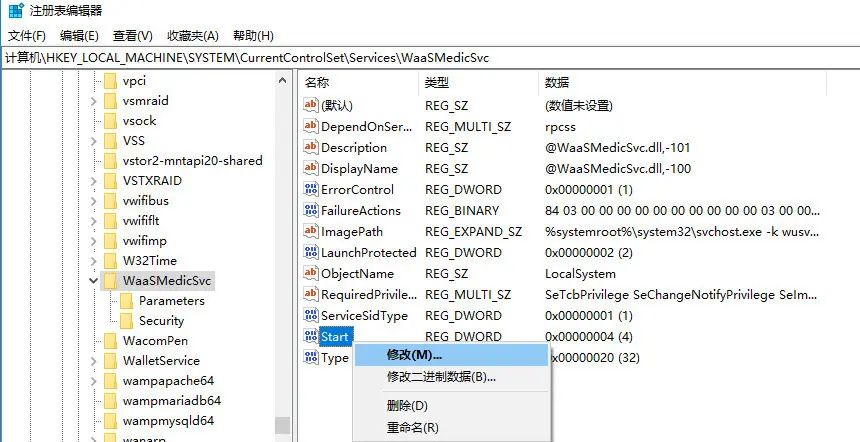Click the Security subkey folder icon
This screenshot has width=860, height=442.
pos(126,321)
